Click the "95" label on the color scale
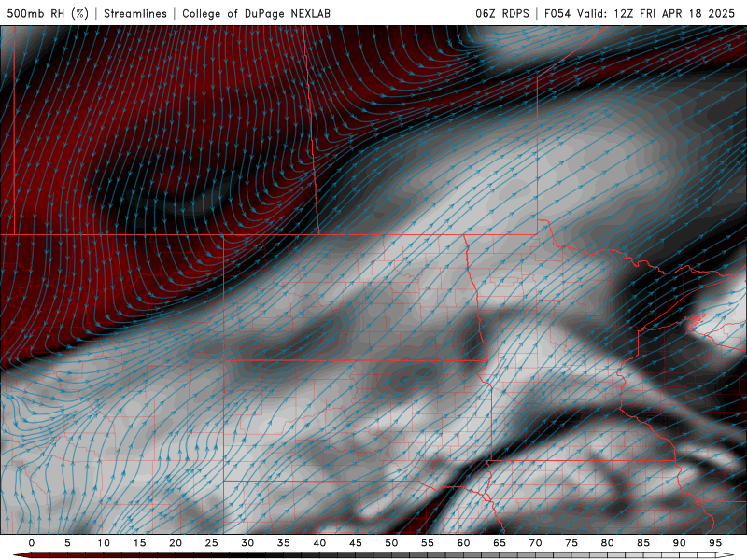 715,543
